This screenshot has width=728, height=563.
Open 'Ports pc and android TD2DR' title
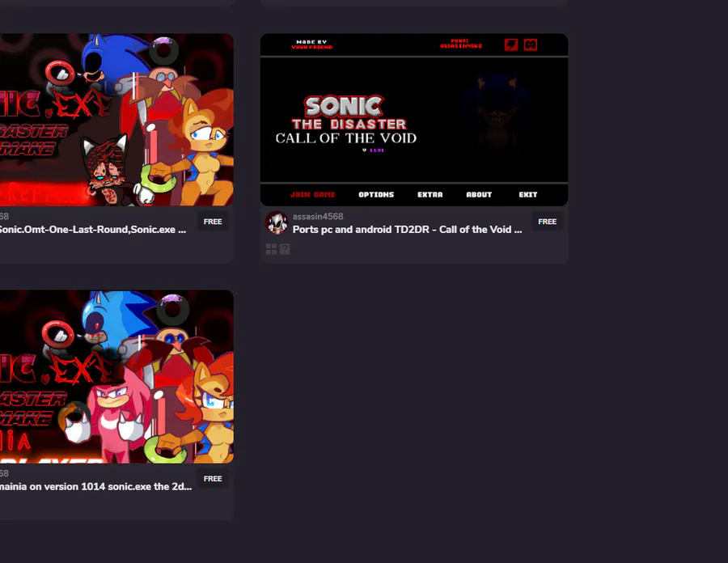point(407,229)
